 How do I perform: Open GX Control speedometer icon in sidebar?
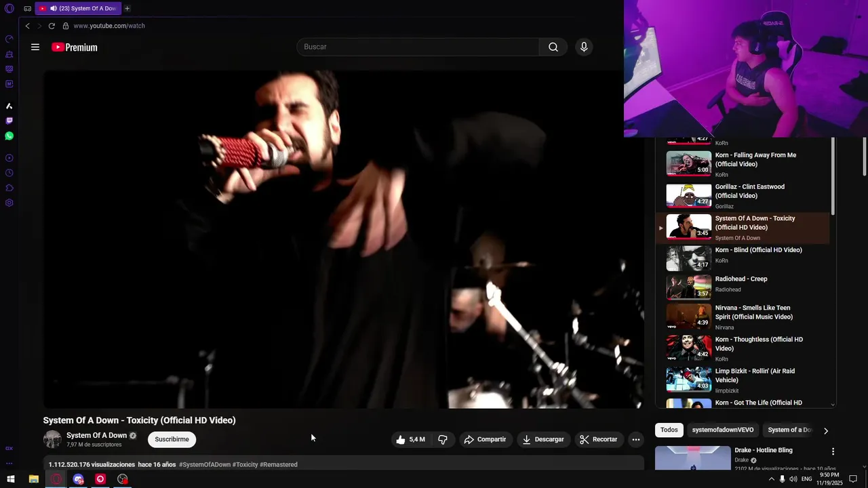click(9, 39)
